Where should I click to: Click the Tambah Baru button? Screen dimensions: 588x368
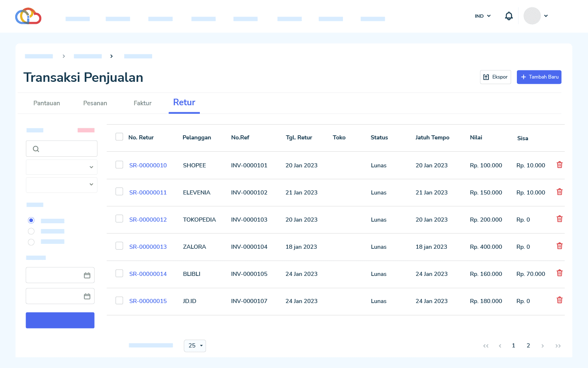point(539,77)
